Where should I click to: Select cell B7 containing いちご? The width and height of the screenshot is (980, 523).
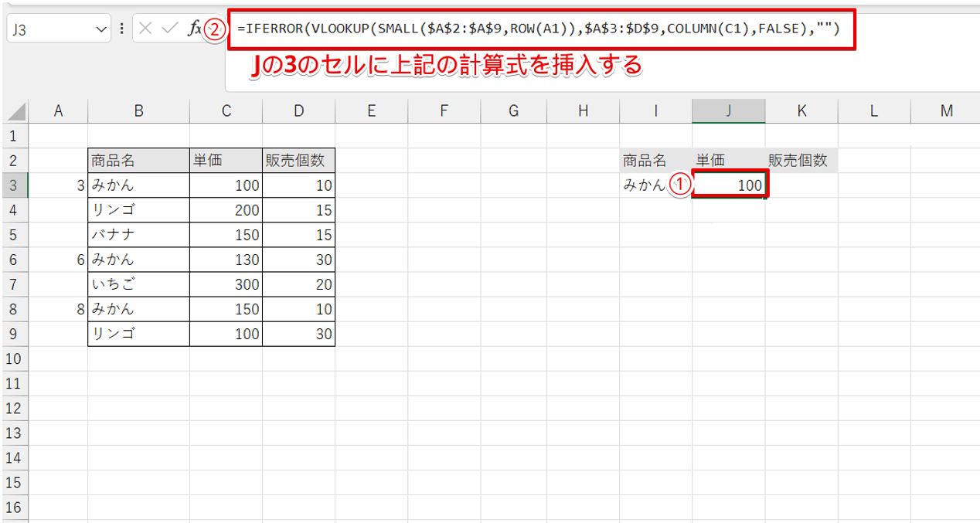(138, 284)
